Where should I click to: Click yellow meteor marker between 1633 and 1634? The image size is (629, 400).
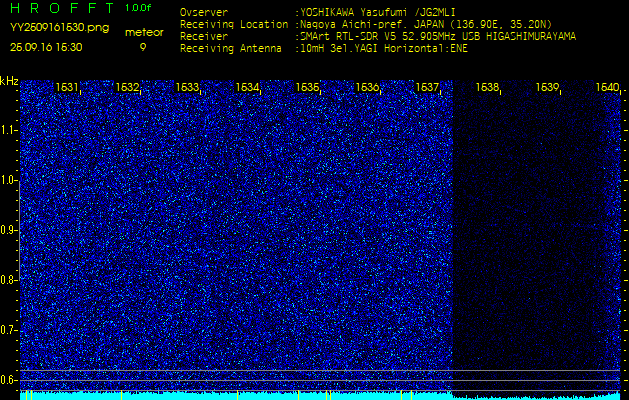click(237, 394)
